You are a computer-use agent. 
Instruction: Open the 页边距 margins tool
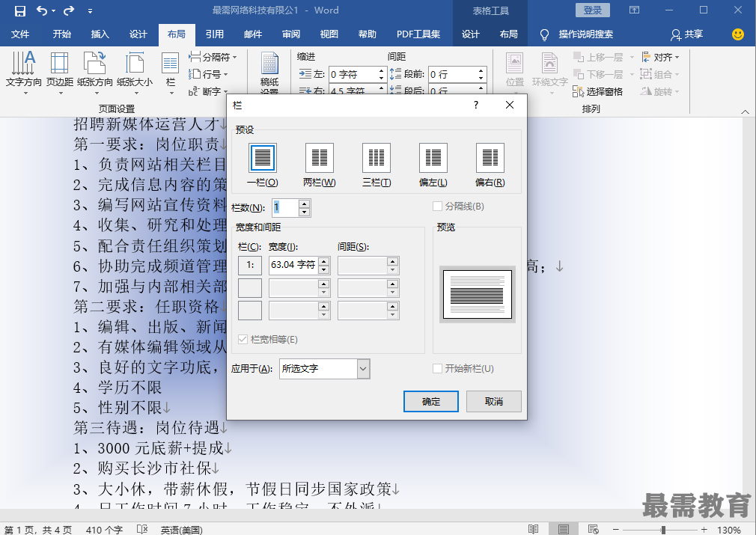click(60, 71)
